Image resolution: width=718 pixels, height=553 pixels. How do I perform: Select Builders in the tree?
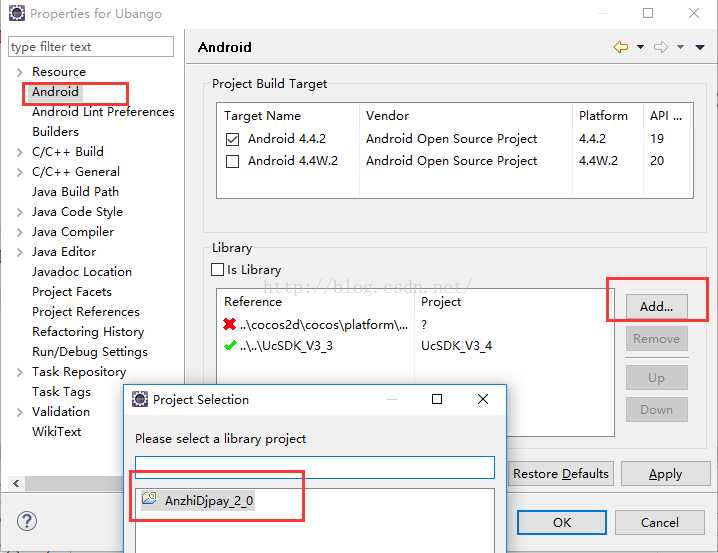pyautogui.click(x=55, y=132)
